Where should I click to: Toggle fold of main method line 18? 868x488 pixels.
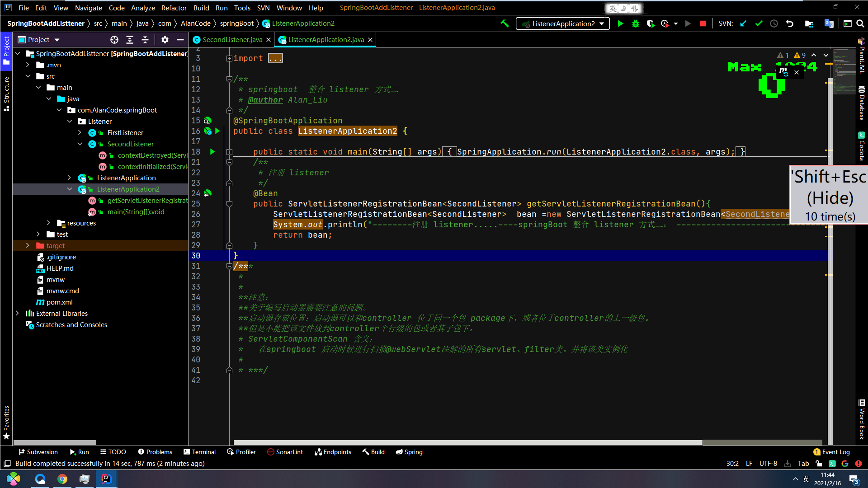click(229, 152)
